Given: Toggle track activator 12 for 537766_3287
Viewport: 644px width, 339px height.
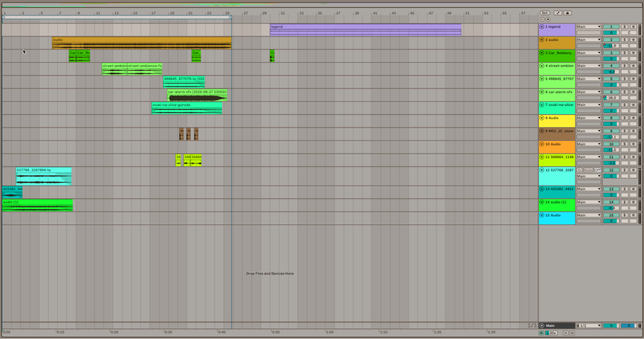Looking at the screenshot, I should (611, 170).
